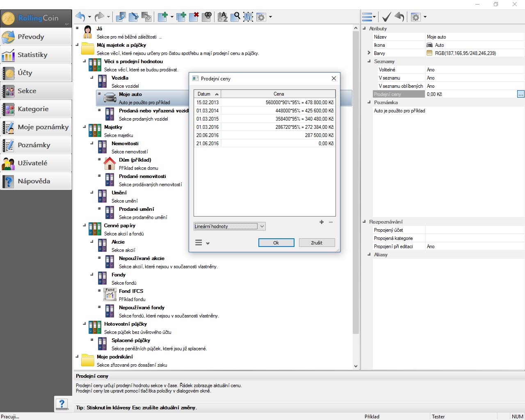This screenshot has height=420, width=525.
Task: Click the cut section scissors icon
Action: (133, 17)
